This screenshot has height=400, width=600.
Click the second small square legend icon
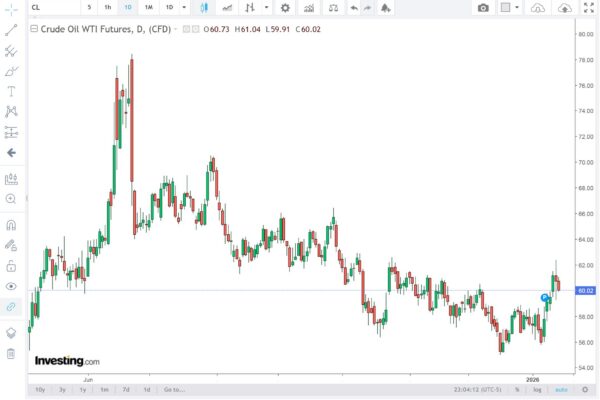point(196,29)
